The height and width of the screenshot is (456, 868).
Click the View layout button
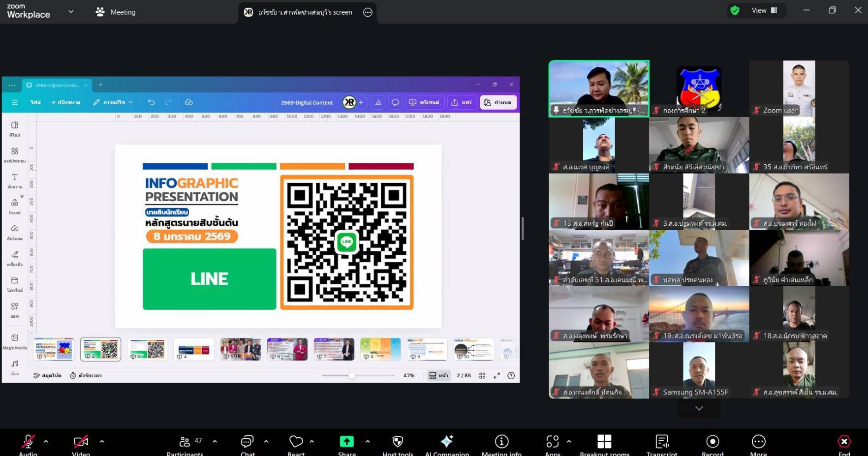(x=764, y=10)
